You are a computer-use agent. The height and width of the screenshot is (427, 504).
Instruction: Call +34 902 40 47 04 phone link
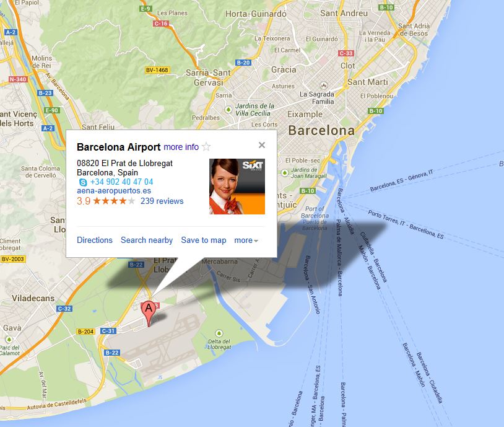pyautogui.click(x=121, y=182)
